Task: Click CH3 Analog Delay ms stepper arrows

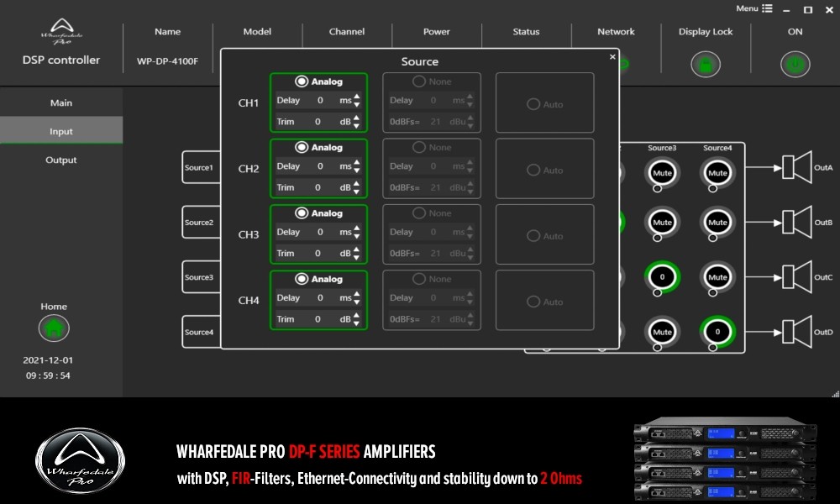Action: pyautogui.click(x=357, y=232)
